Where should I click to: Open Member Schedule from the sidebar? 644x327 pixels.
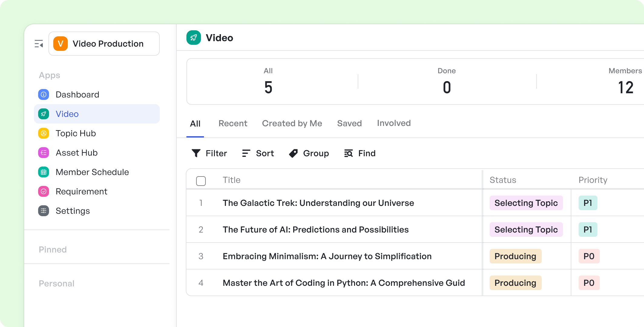(x=97, y=172)
